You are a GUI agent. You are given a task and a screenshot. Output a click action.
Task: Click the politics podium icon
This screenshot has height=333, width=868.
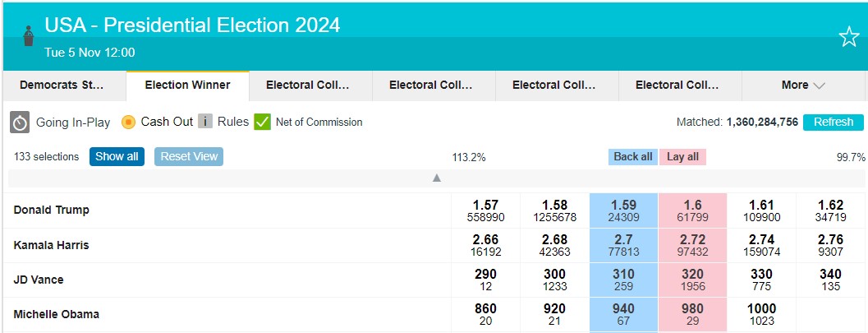[30, 37]
